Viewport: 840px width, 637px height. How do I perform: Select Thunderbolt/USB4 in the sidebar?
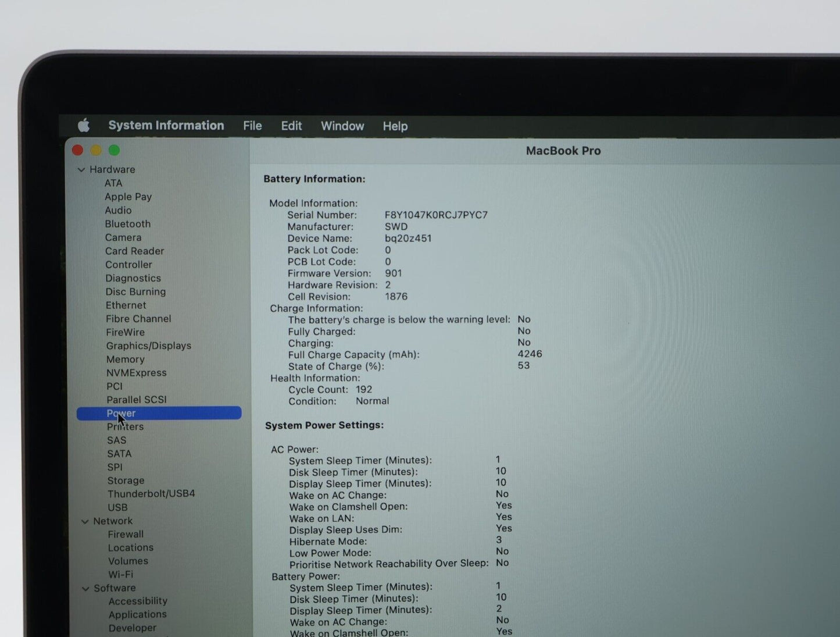click(151, 494)
